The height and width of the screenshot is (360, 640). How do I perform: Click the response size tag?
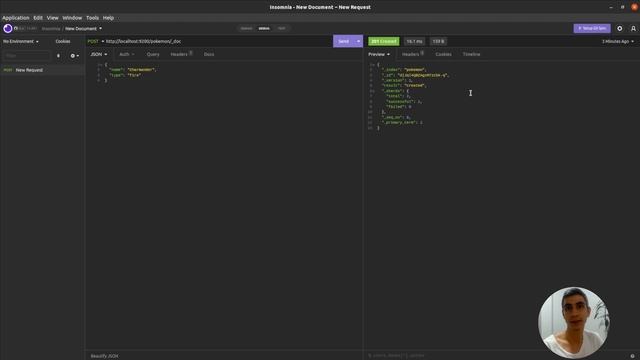pos(438,41)
